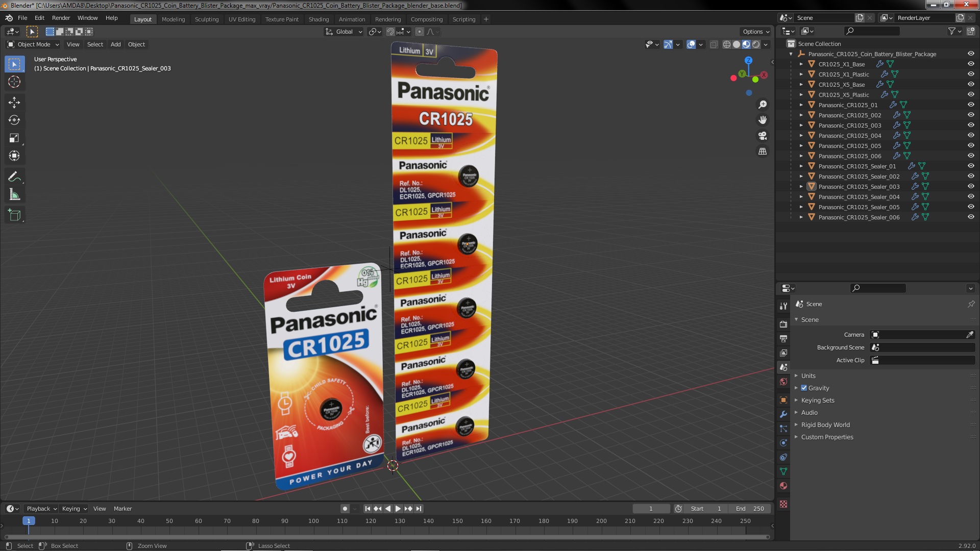Play animation forward

tap(398, 509)
